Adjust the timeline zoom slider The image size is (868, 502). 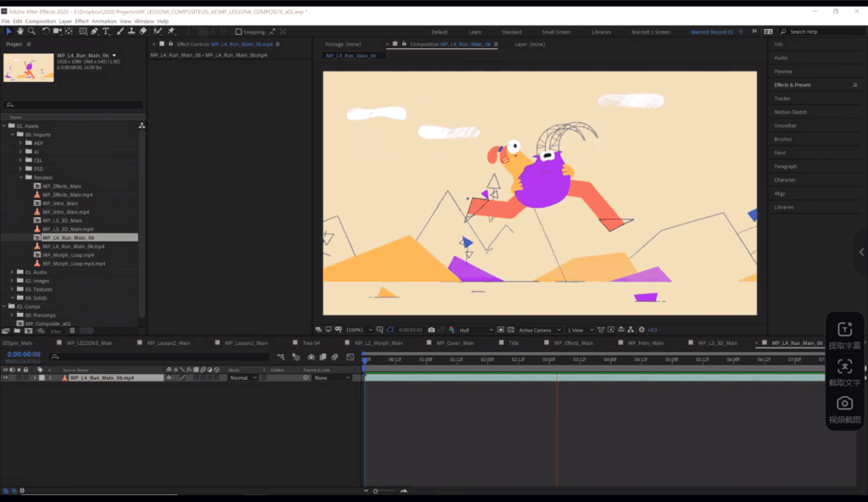(376, 491)
